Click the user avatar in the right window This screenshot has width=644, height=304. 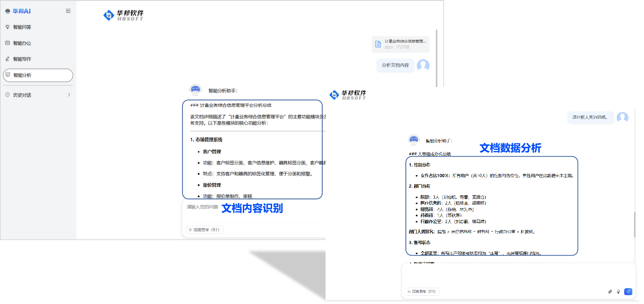[x=622, y=117]
